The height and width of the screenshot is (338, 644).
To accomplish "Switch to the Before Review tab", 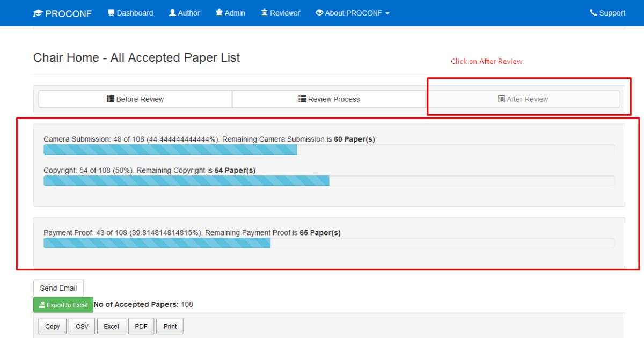I will pos(135,99).
